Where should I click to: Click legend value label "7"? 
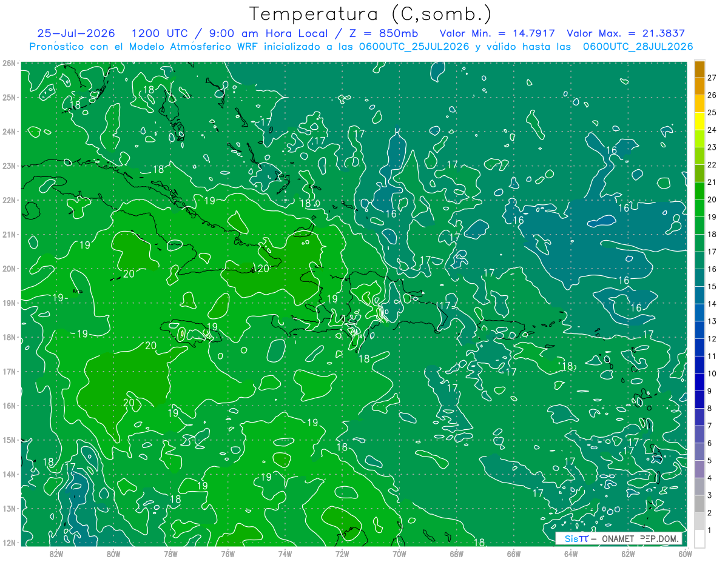(710, 426)
